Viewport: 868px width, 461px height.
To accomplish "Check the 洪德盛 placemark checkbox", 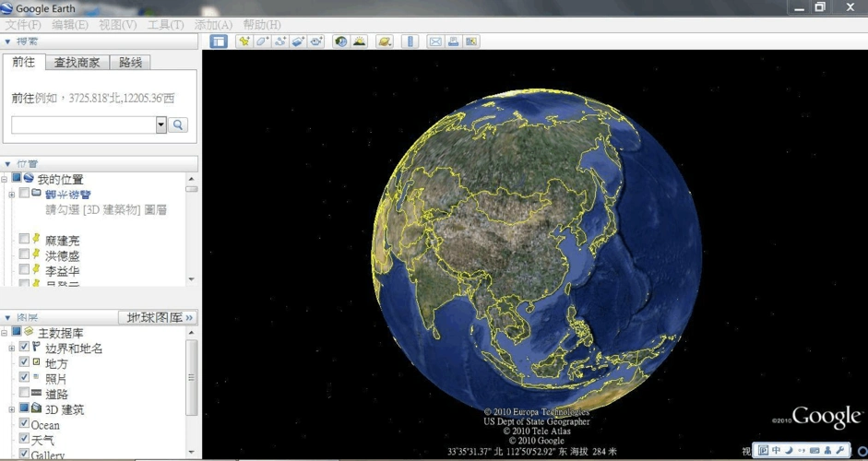I will pyautogui.click(x=24, y=254).
